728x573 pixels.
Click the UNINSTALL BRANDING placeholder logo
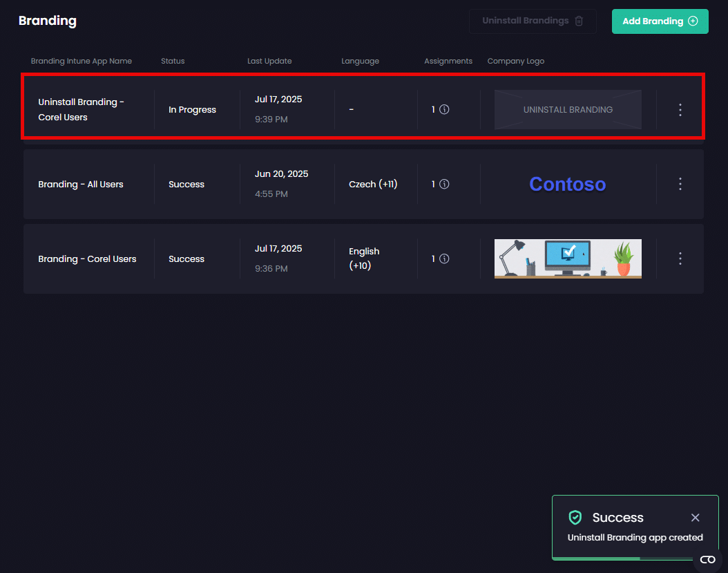click(567, 109)
